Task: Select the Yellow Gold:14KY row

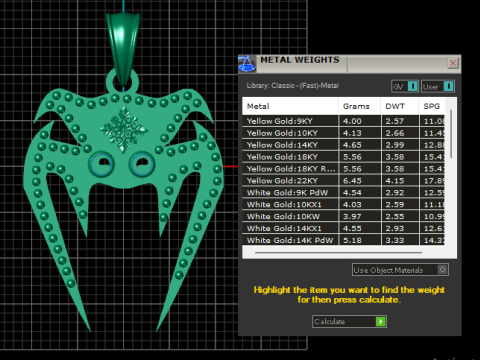Action: coord(344,145)
